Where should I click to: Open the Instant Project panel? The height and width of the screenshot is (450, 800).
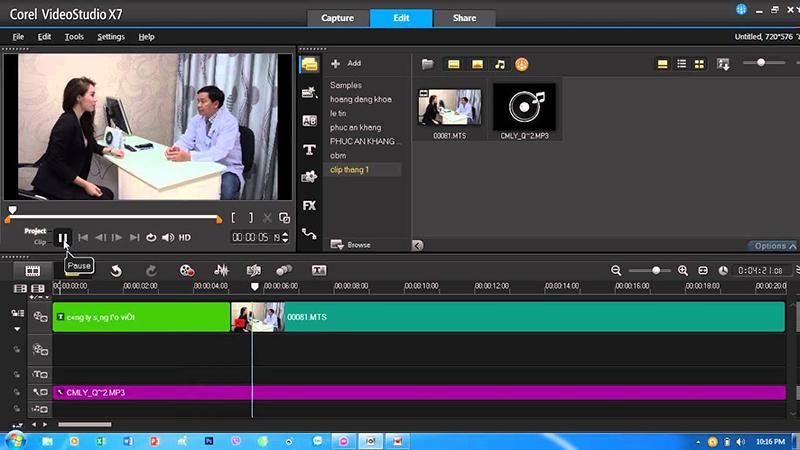309,92
